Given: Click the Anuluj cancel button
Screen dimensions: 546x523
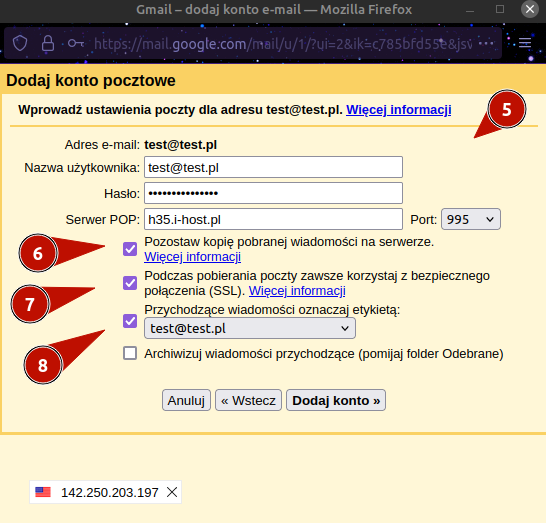Looking at the screenshot, I should tap(186, 400).
